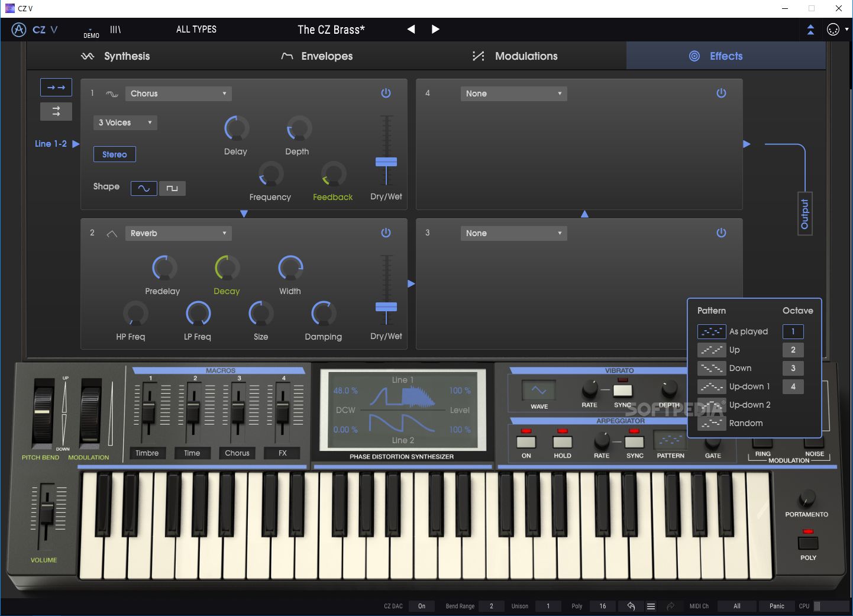Go to the next preset arrow
Viewport: 853px width, 616px height.
coord(435,29)
